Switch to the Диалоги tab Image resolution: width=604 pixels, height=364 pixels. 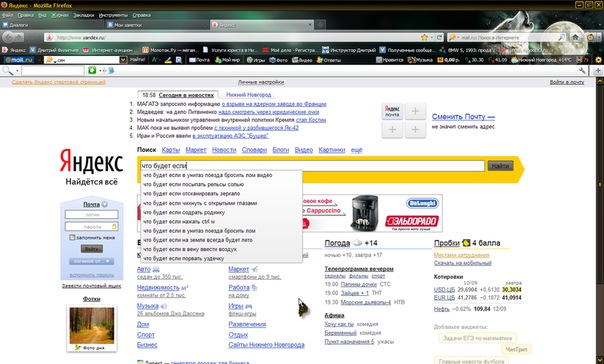coord(53,25)
